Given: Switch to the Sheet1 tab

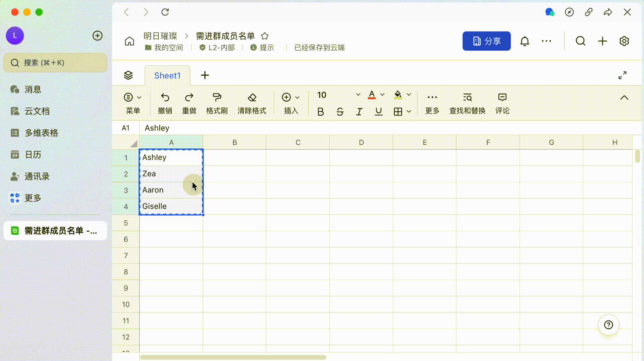Looking at the screenshot, I should point(167,76).
